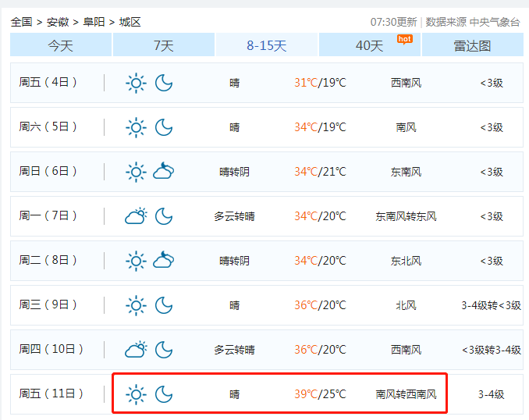Click the night moon icon for 周三 9日
This screenshot has height=420, width=529.
(164, 305)
